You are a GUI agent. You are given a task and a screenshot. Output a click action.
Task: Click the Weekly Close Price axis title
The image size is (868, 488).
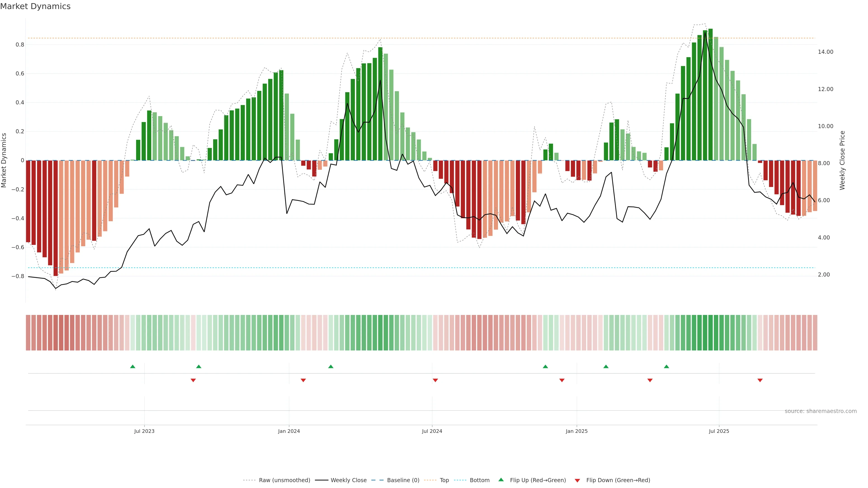(842, 160)
